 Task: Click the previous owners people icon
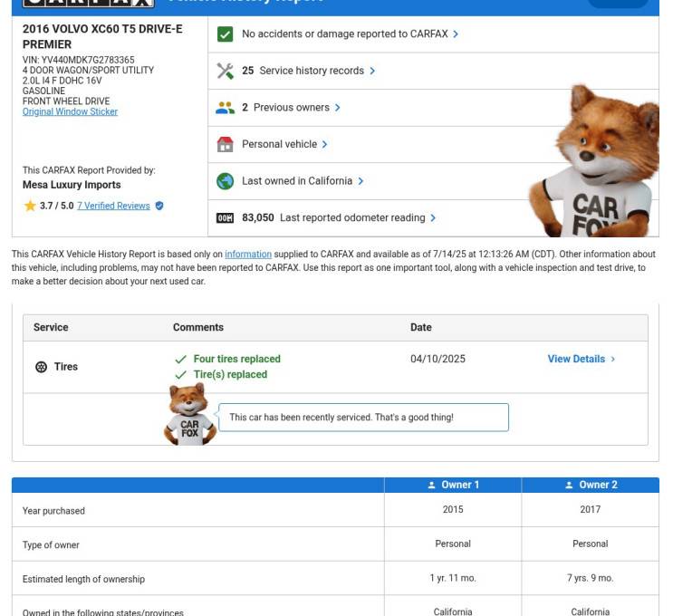(225, 107)
